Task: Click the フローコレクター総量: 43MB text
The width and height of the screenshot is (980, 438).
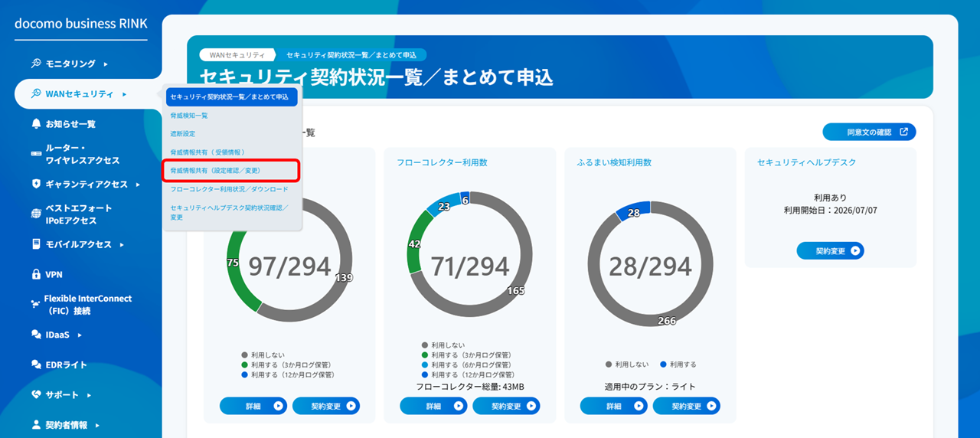Action: (x=470, y=387)
